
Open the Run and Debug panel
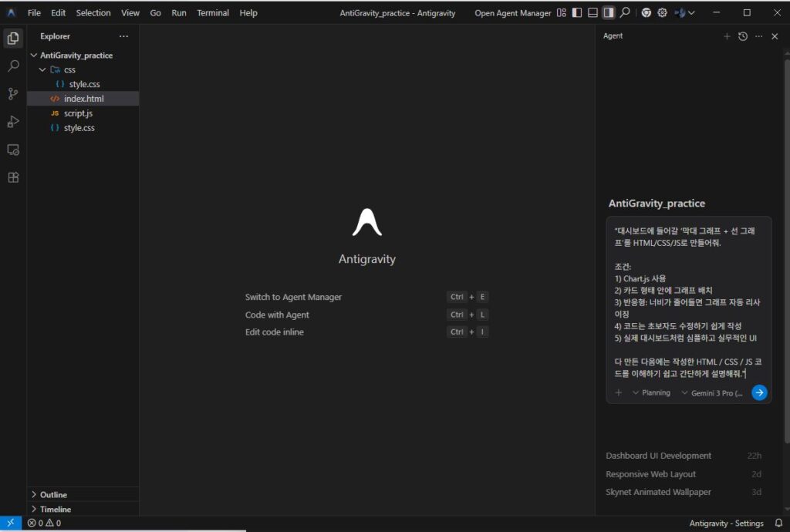(12, 121)
